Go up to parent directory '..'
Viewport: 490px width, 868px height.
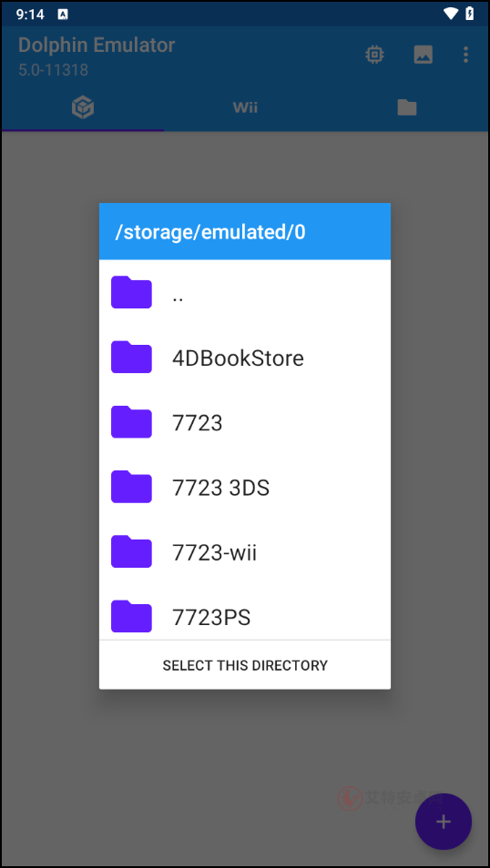[245, 292]
